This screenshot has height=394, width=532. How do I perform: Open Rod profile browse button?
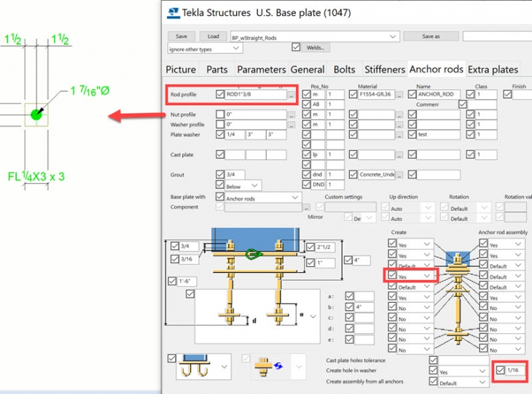(291, 95)
